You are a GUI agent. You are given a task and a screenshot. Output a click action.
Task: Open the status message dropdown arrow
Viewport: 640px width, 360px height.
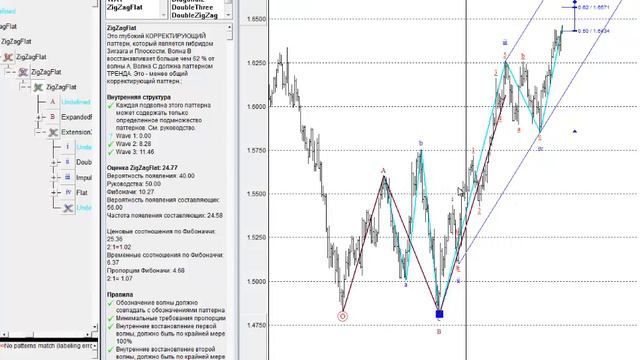94,346
